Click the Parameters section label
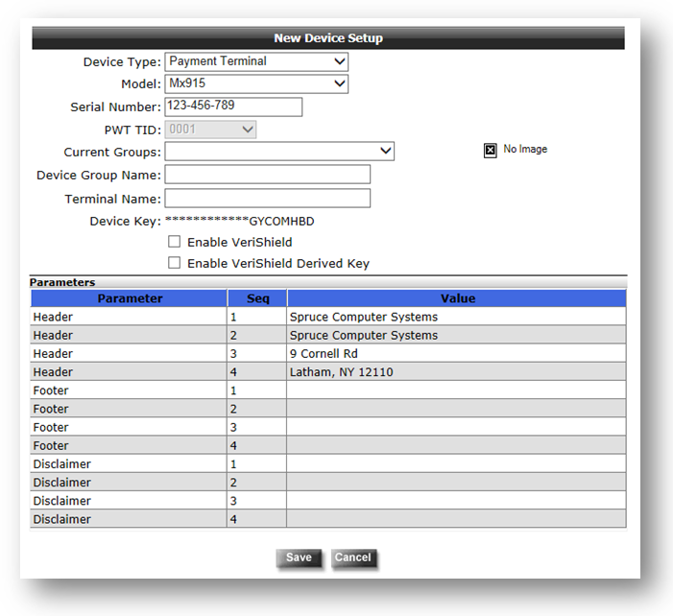The image size is (673, 616). [x=62, y=282]
